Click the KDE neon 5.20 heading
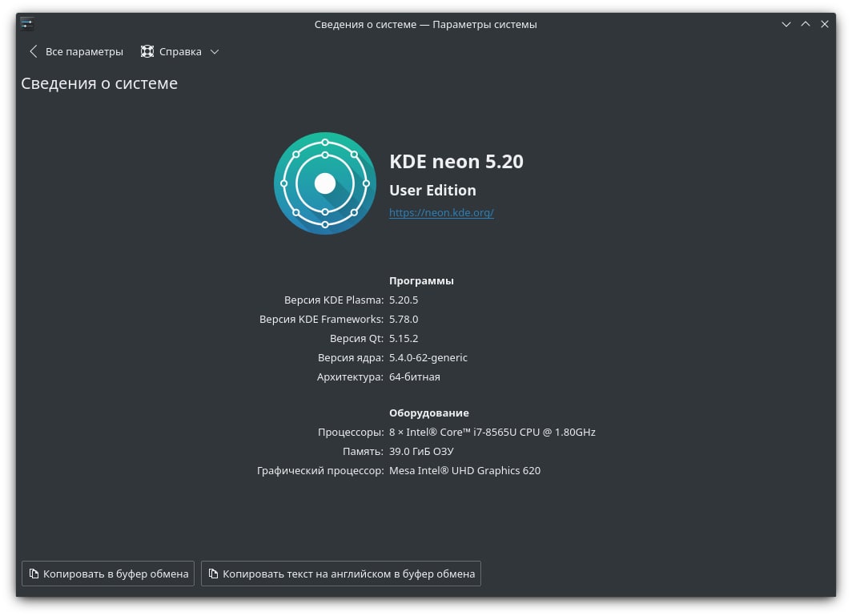Screen dimensions: 852x616 point(456,162)
